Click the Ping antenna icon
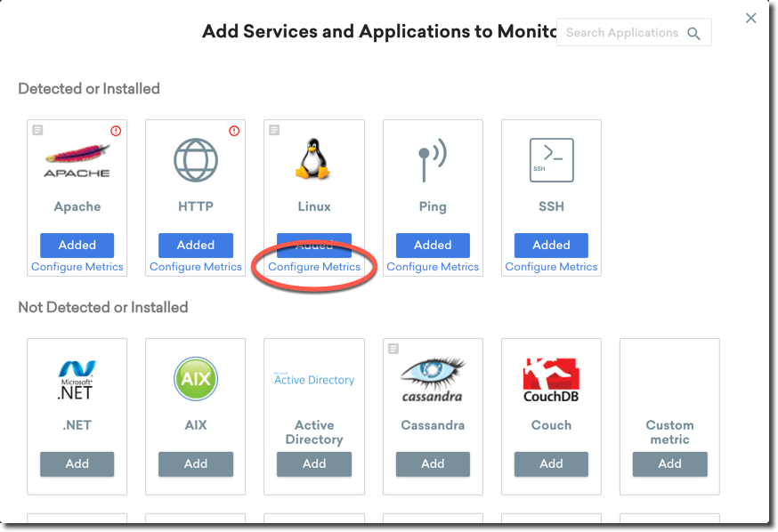Viewport: 778px width, 532px height. coord(432,160)
